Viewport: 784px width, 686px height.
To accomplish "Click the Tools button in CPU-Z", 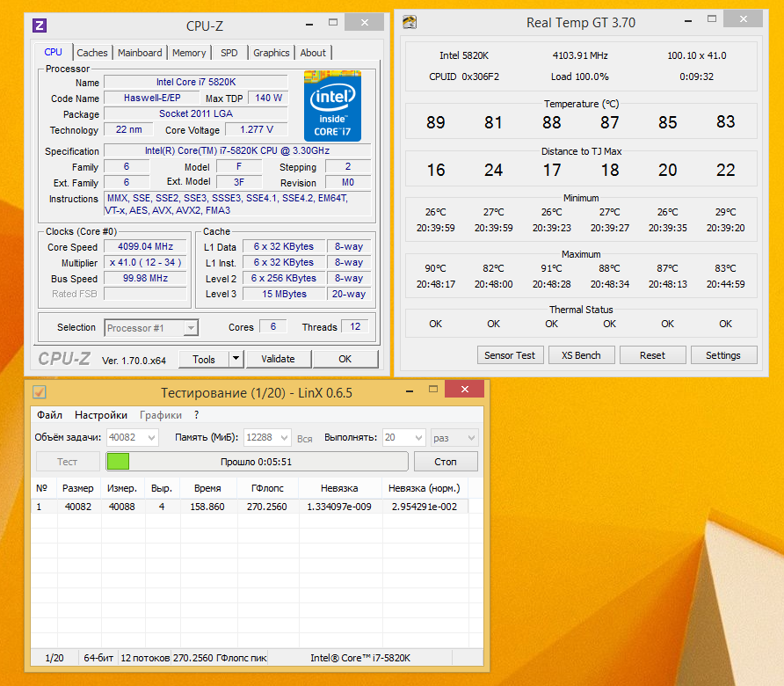I will 204,359.
